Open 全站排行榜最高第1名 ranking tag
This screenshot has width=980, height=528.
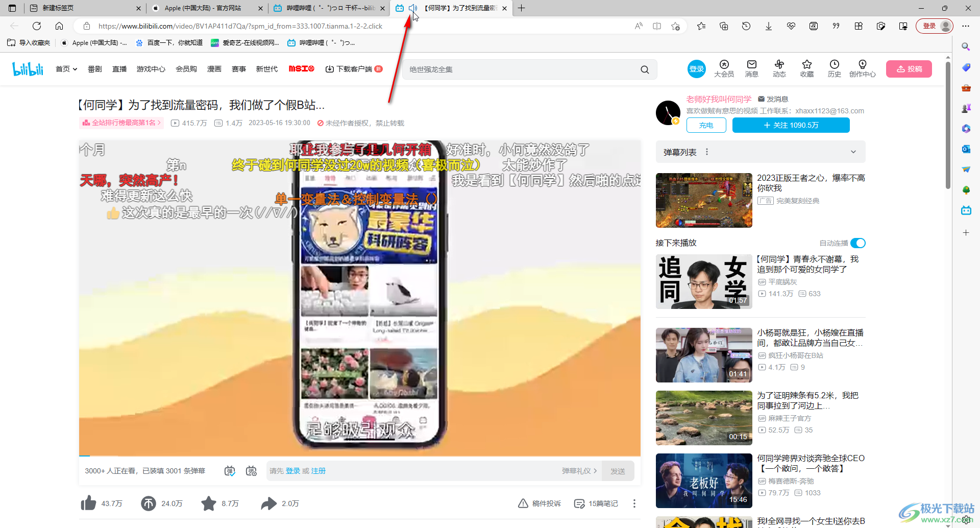coord(121,123)
